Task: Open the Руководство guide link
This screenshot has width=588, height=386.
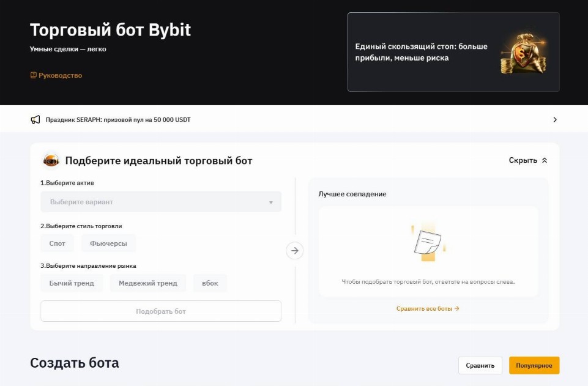Action: pyautogui.click(x=60, y=75)
